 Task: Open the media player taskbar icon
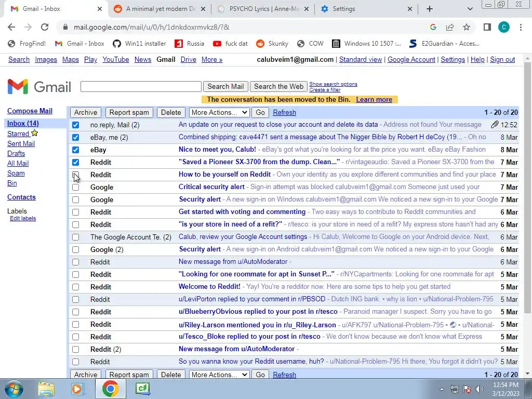[77, 389]
